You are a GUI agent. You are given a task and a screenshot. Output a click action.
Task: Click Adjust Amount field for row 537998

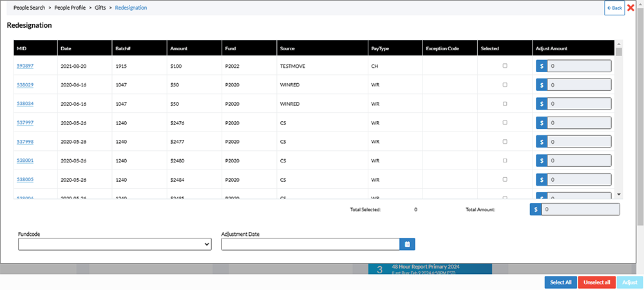pos(579,142)
